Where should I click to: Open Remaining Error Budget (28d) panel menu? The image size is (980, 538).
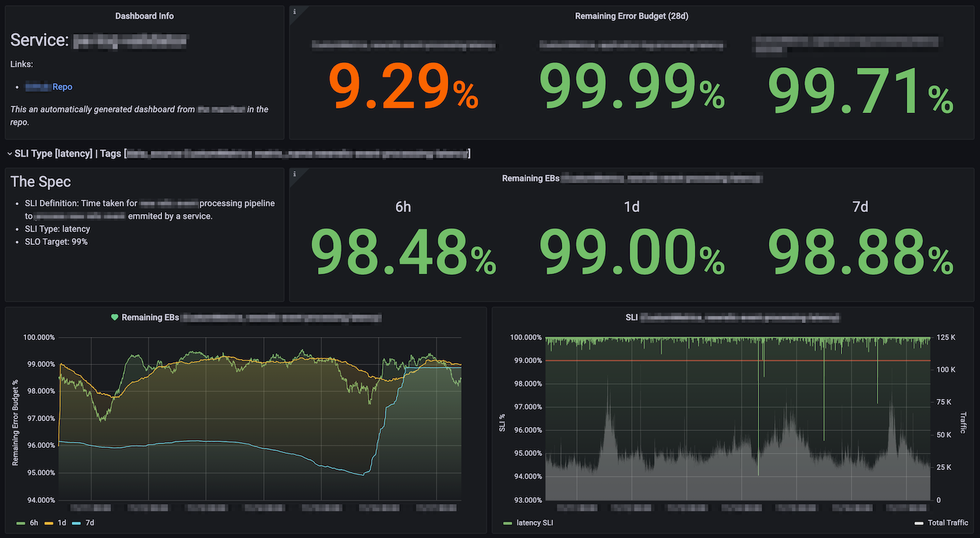click(632, 16)
